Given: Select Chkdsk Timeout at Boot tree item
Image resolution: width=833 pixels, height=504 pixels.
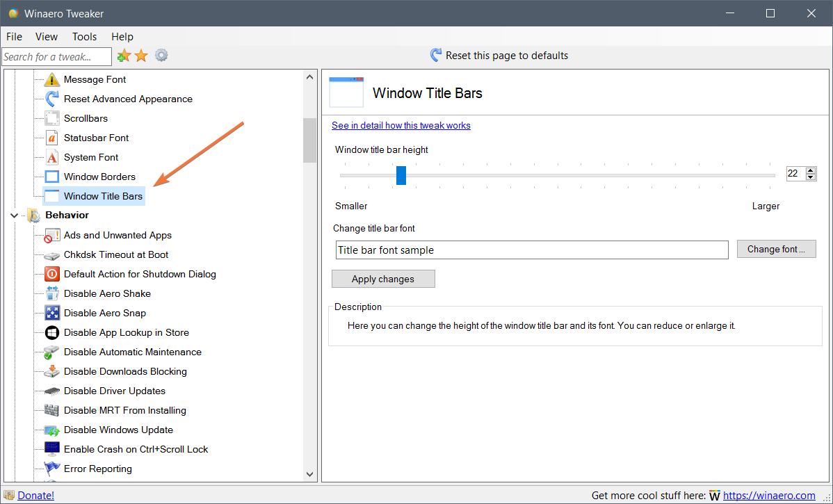Looking at the screenshot, I should pos(116,255).
